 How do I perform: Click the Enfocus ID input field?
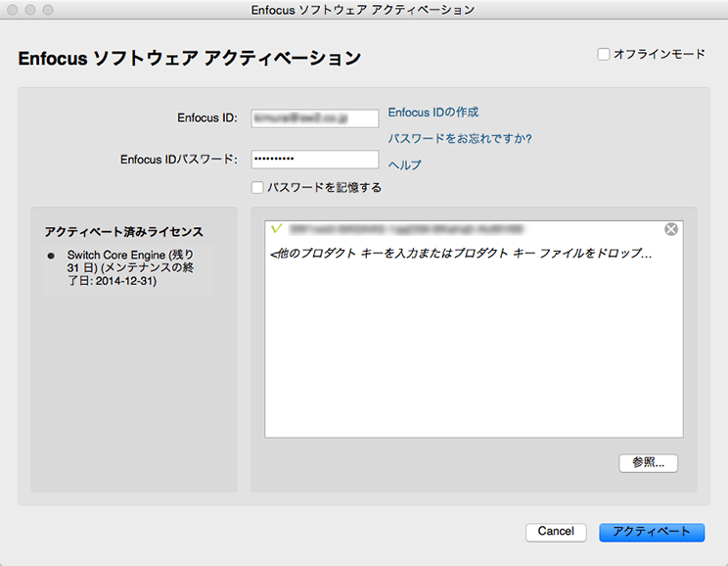point(315,118)
